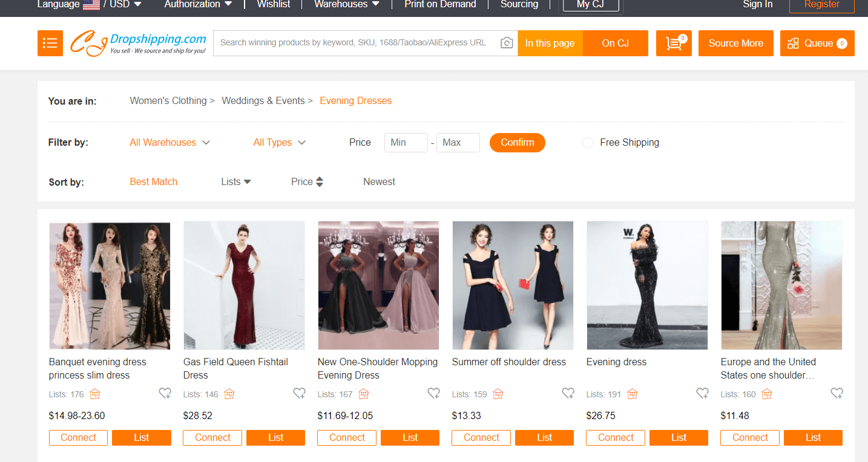Connect the Banquet evening dress product

[78, 438]
